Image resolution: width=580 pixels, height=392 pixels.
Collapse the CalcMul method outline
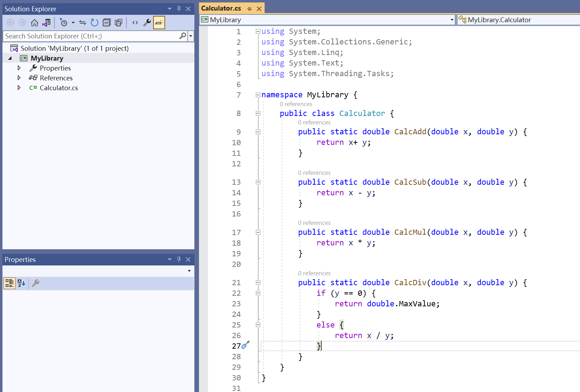pos(258,232)
